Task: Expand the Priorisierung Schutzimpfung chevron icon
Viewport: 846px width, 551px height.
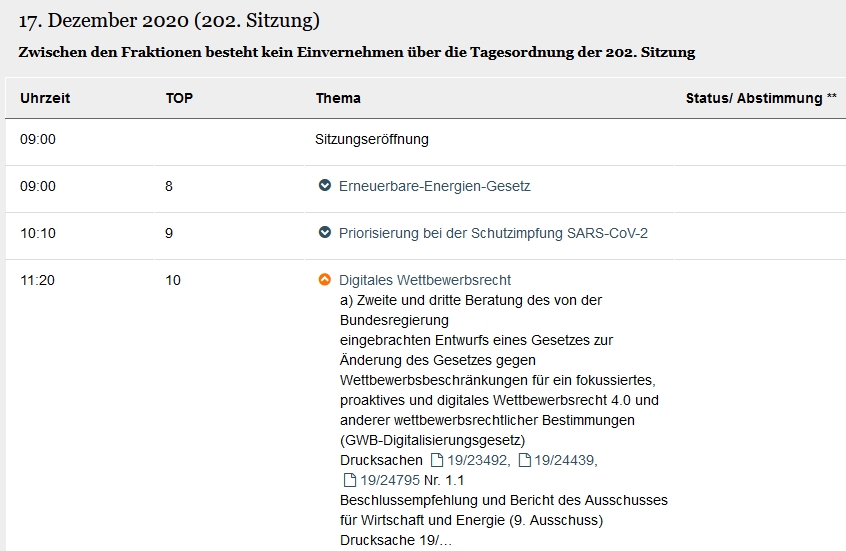Action: click(325, 233)
